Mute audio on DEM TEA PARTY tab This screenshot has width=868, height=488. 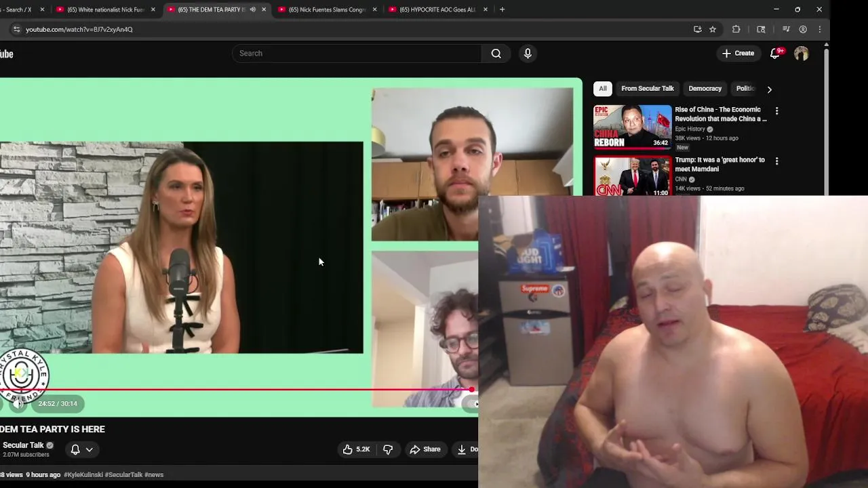(252, 9)
